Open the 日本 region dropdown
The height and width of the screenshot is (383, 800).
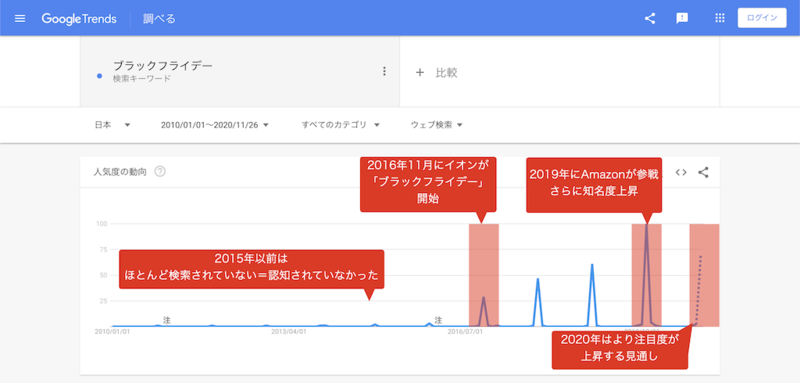tap(112, 125)
